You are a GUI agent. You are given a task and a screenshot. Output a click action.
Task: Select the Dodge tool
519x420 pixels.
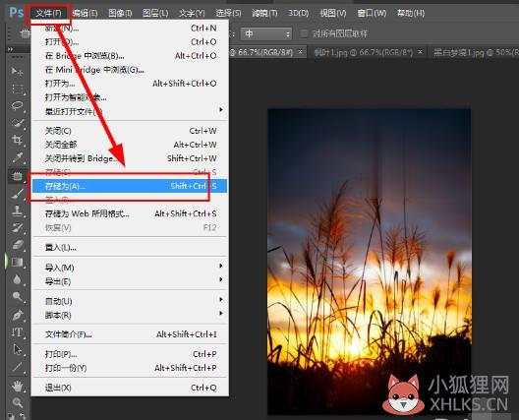pyautogui.click(x=18, y=296)
